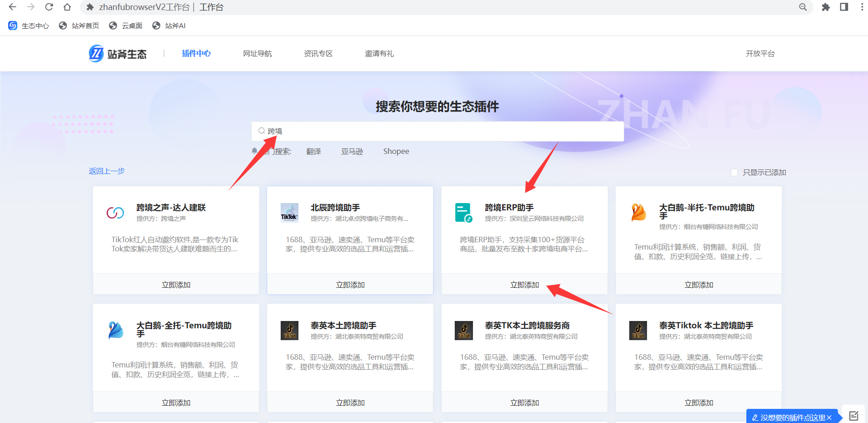
Task: Select 网址导航 tab
Action: click(257, 53)
